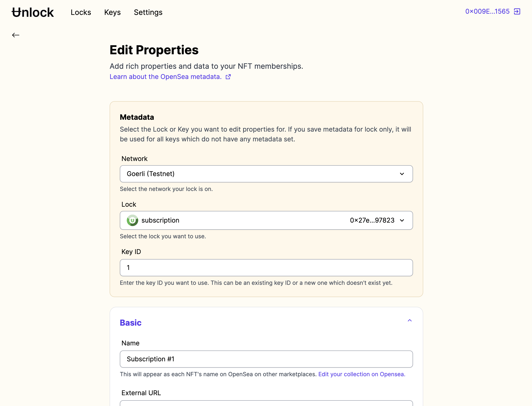Viewport: 532px width, 406px height.
Task: Open Settings page from navigation
Action: 148,12
